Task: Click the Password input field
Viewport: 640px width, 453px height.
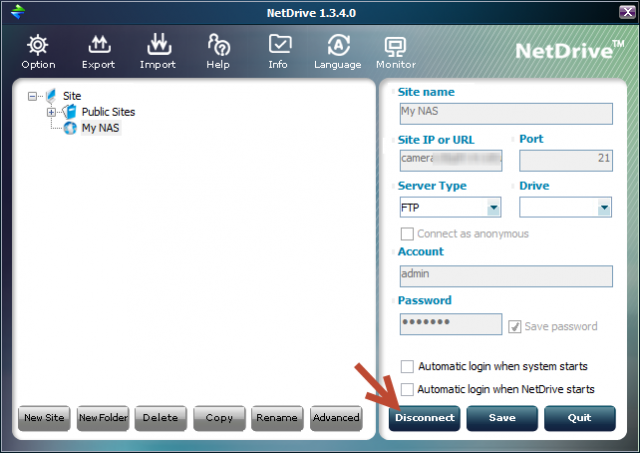Action: (x=451, y=324)
